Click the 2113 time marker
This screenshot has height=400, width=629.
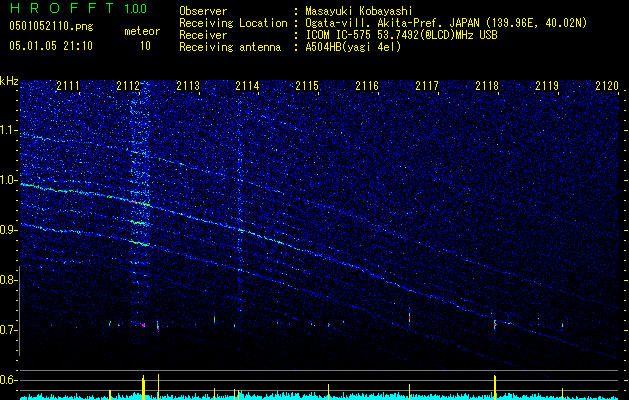[x=188, y=85]
